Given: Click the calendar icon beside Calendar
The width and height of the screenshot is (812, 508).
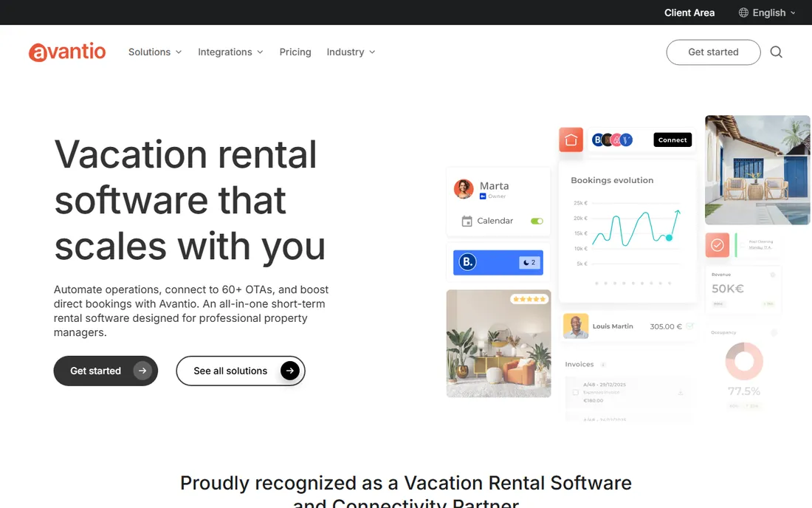Looking at the screenshot, I should [467, 221].
